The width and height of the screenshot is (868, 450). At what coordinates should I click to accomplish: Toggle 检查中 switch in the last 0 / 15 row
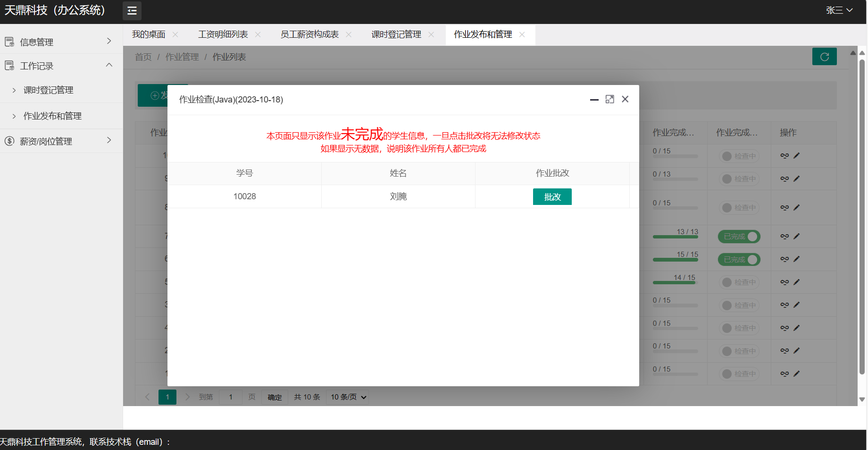tap(739, 374)
